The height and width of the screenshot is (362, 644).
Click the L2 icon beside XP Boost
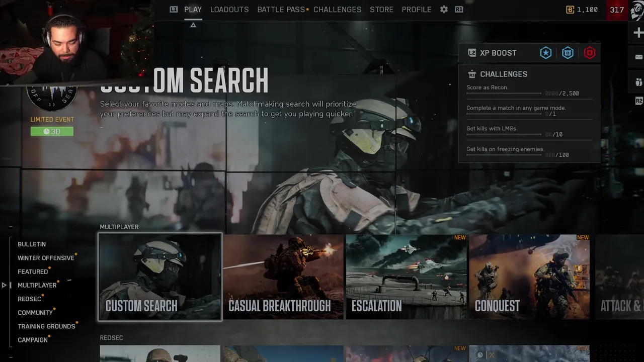pyautogui.click(x=472, y=53)
